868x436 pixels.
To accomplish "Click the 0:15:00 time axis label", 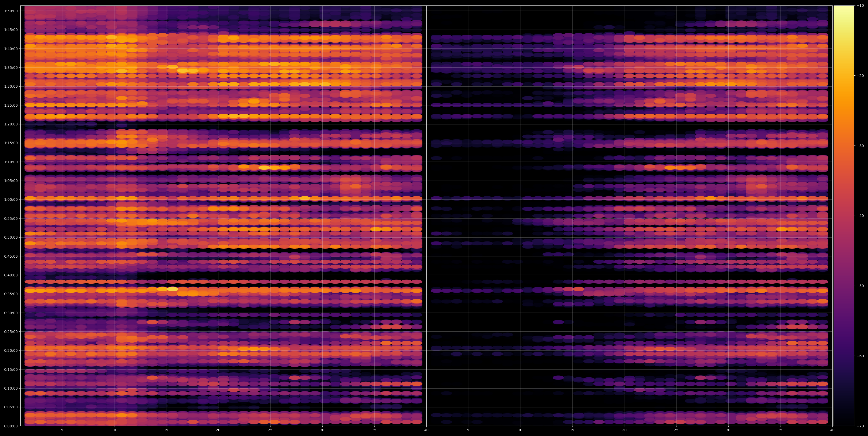I will [11, 370].
